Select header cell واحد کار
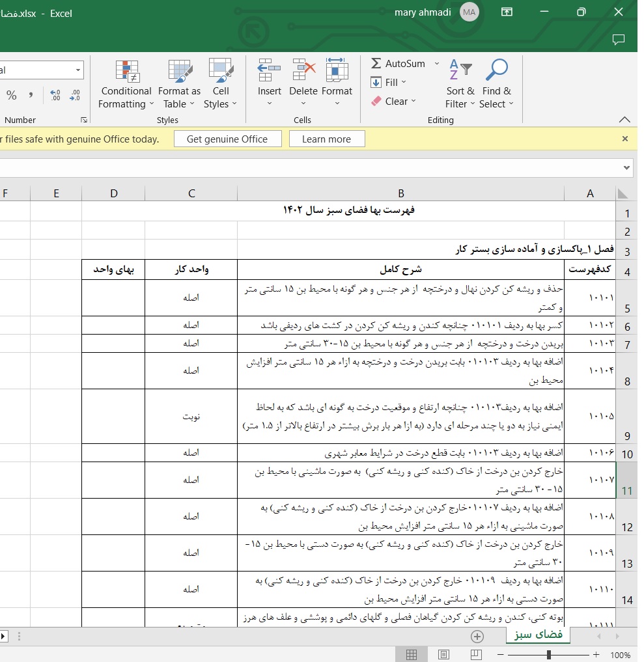The image size is (644, 662). pyautogui.click(x=191, y=269)
